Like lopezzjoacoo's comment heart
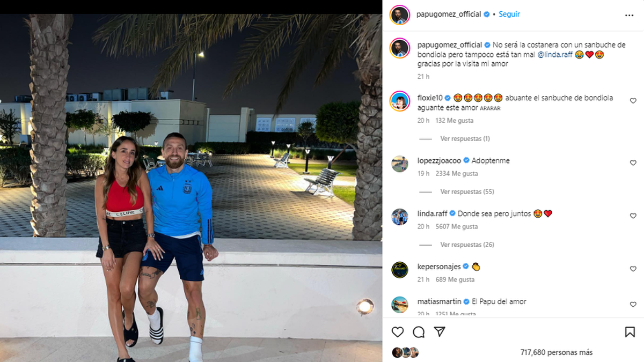 (x=633, y=163)
